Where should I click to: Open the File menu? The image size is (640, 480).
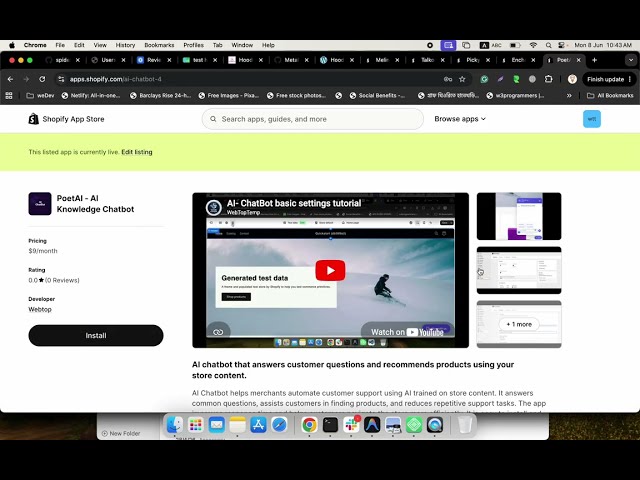point(60,45)
